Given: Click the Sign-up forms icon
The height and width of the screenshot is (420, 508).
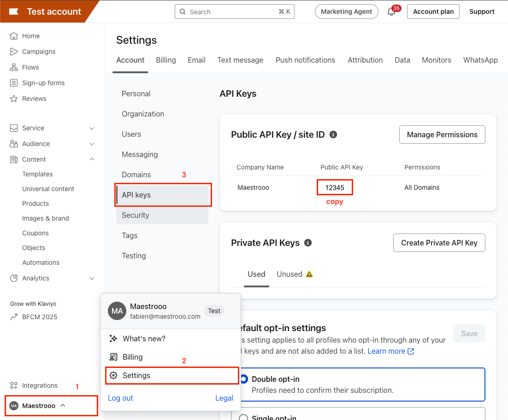Looking at the screenshot, I should (14, 83).
